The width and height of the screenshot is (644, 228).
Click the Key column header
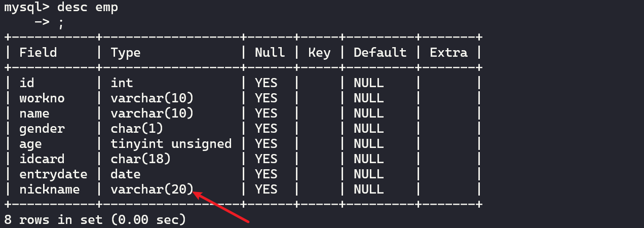point(319,53)
